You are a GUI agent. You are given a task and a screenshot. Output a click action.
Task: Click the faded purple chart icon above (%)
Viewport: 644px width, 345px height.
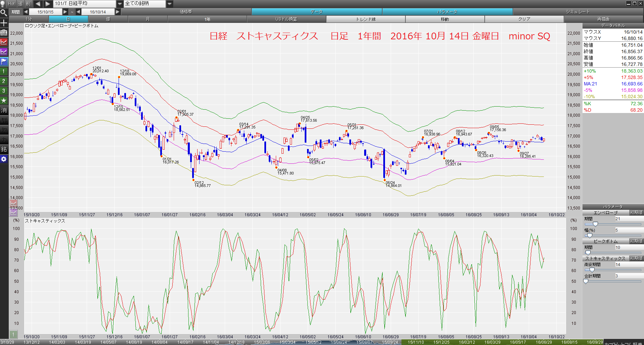pos(13,212)
